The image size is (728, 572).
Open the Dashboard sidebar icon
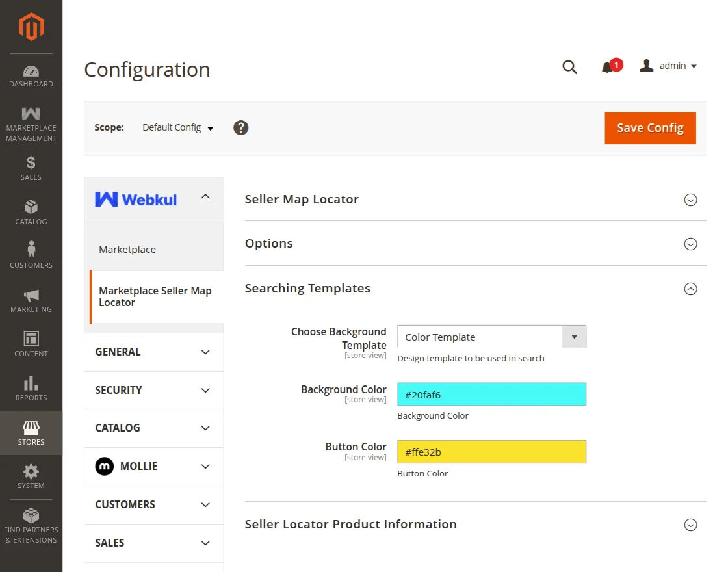[31, 76]
